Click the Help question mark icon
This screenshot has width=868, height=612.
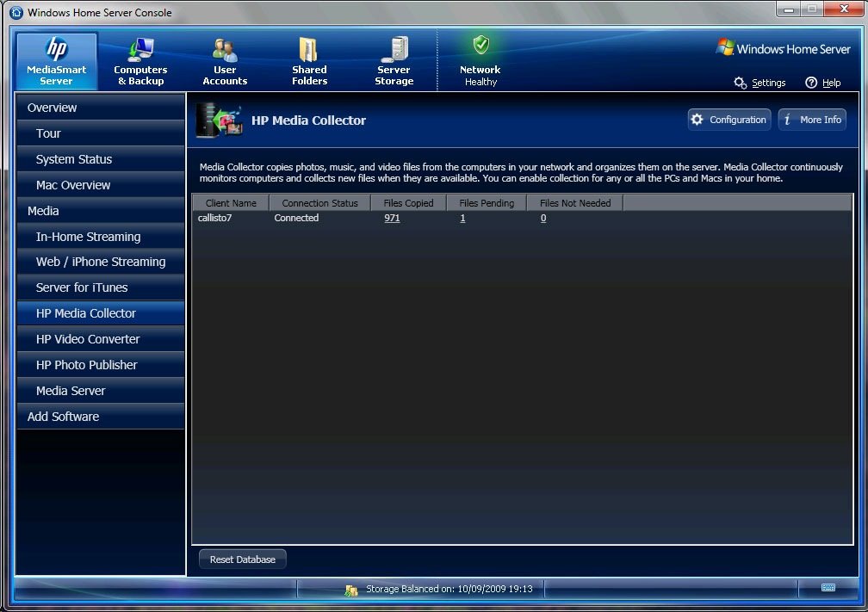click(x=811, y=83)
